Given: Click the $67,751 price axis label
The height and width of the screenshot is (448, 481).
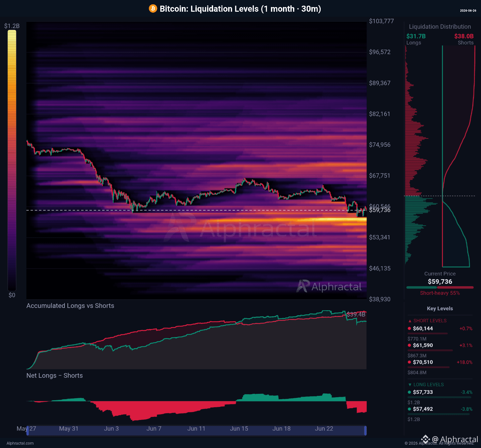Looking at the screenshot, I should tap(380, 176).
